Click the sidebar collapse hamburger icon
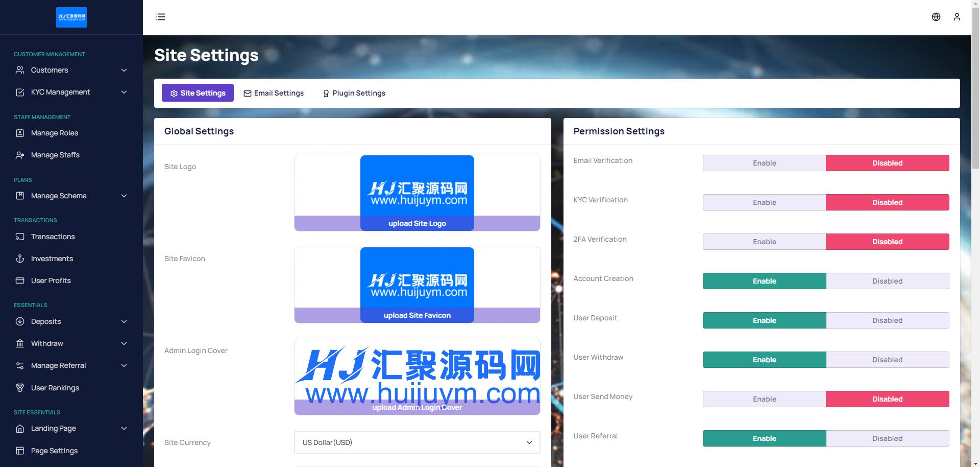Screen dimensions: 980x467 point(160,17)
